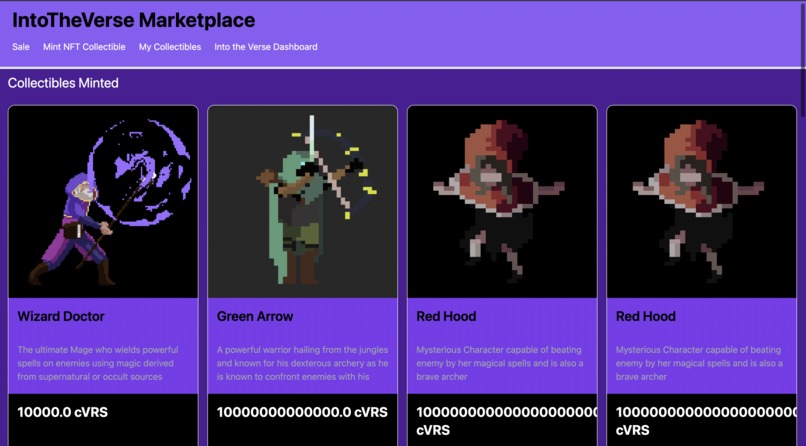Click the Wizard Doctor description text
This screenshot has height=446, width=806.
(98, 363)
